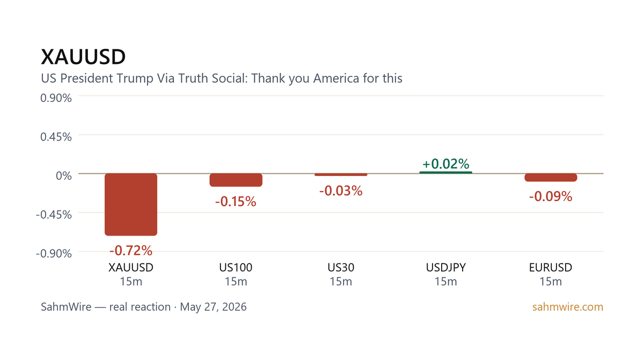The width and height of the screenshot is (644, 338).
Task: Click the +0.02% value label
Action: coord(446,163)
